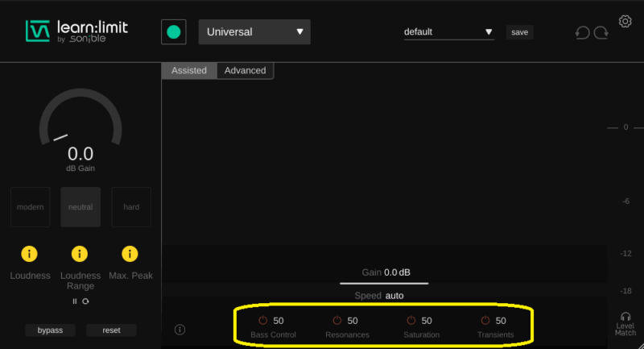Screen dimensions: 644x349
Task: Click the Level Match headphone icon
Action: click(625, 317)
